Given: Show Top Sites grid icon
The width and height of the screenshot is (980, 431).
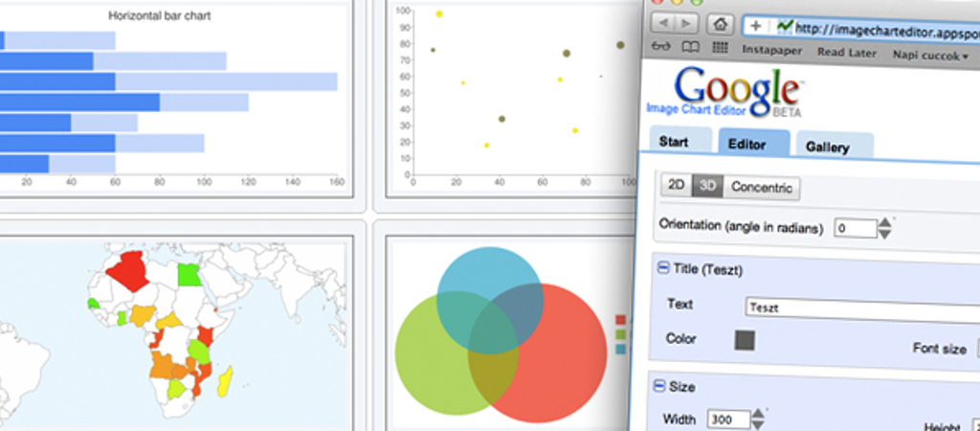Looking at the screenshot, I should 721,48.
